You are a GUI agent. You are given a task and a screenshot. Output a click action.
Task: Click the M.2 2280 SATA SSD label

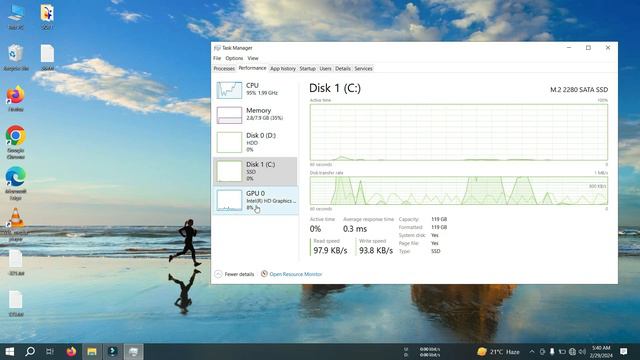579,89
